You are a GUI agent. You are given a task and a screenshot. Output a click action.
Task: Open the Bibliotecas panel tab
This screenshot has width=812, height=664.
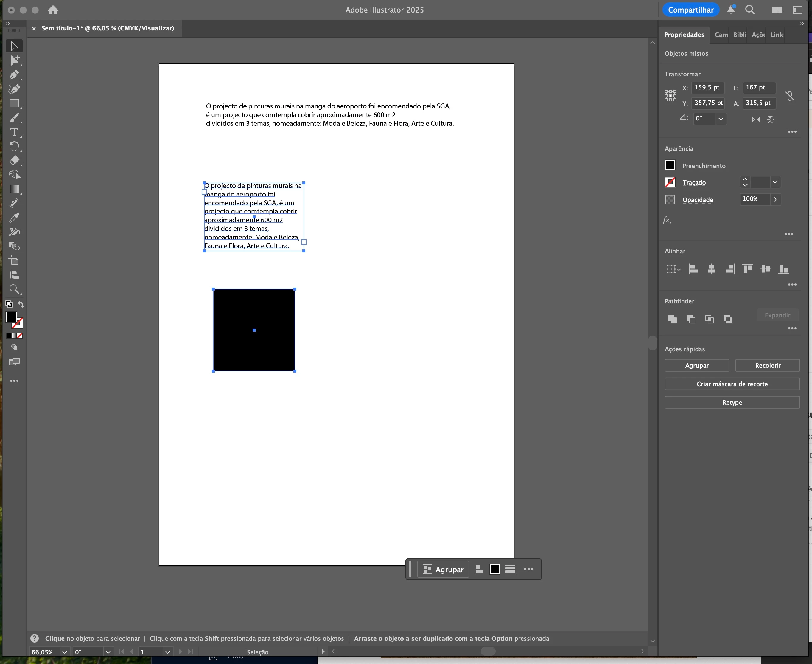click(739, 35)
